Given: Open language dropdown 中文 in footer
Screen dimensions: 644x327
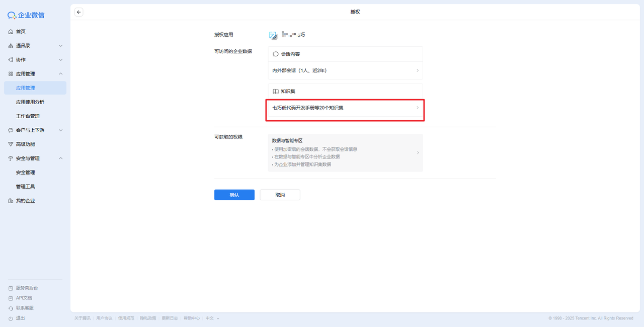Looking at the screenshot, I should [x=212, y=318].
